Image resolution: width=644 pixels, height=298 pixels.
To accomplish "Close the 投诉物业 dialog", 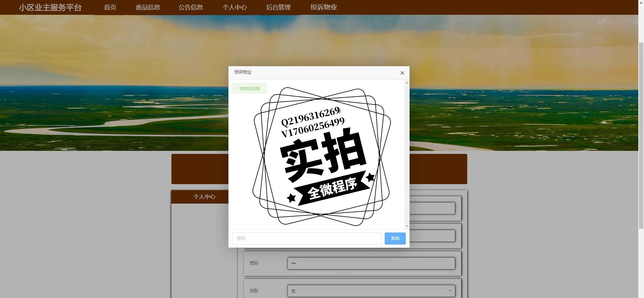I will coord(402,73).
